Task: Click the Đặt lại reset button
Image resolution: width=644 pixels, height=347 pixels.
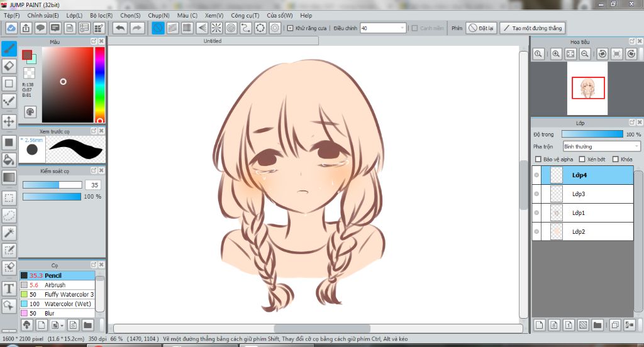Action: pyautogui.click(x=481, y=28)
